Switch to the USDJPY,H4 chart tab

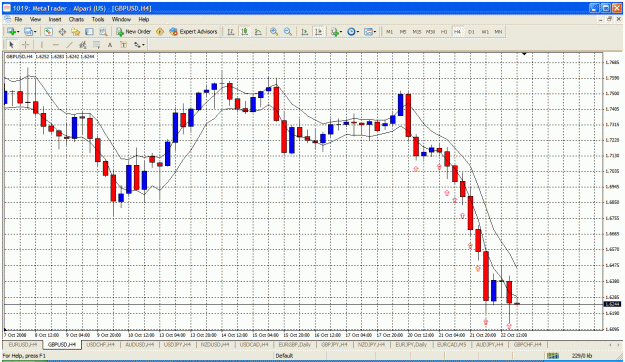(178, 344)
